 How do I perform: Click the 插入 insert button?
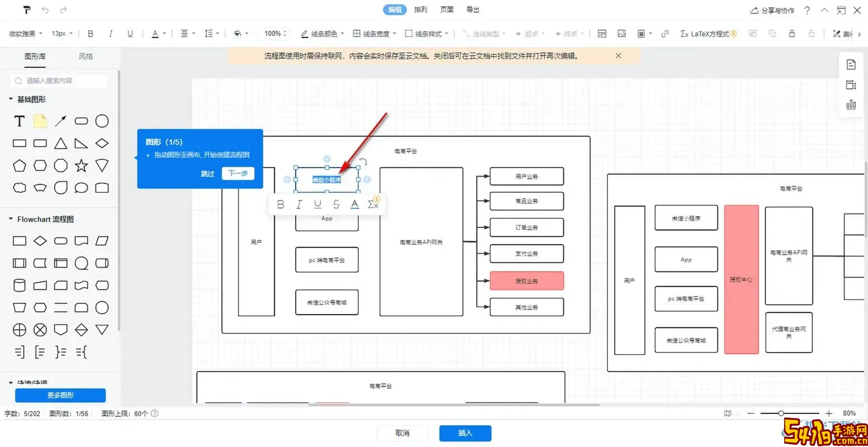coord(465,433)
